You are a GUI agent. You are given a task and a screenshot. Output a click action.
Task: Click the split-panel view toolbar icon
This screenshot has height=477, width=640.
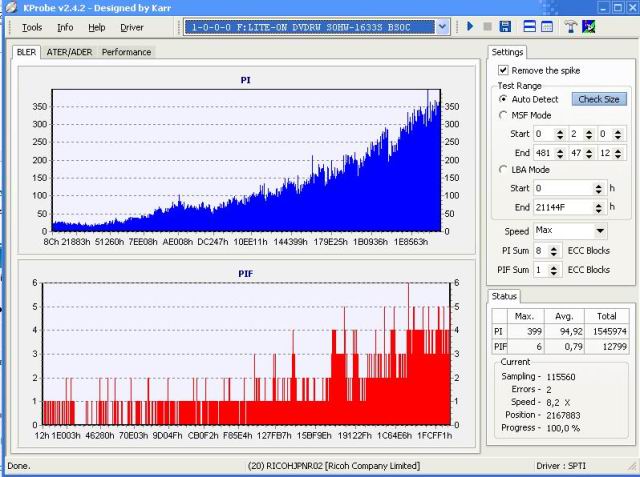[529, 27]
